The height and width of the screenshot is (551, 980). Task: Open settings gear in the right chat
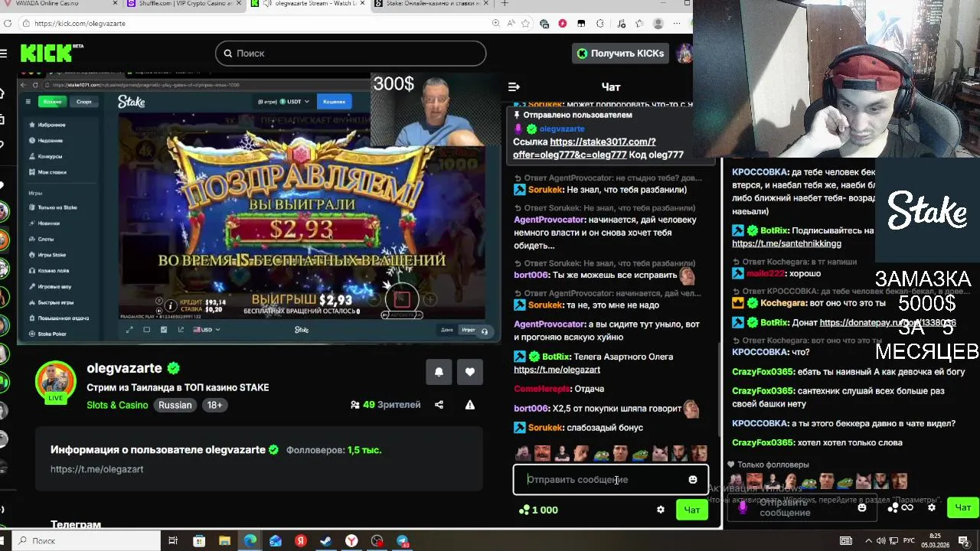[x=932, y=507]
